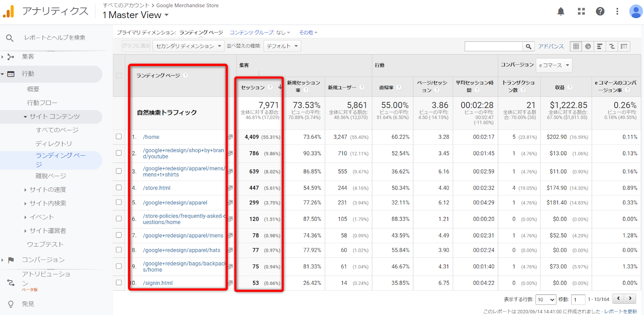
Task: Click help icon beside 直帰率 header
Action: pos(399,87)
